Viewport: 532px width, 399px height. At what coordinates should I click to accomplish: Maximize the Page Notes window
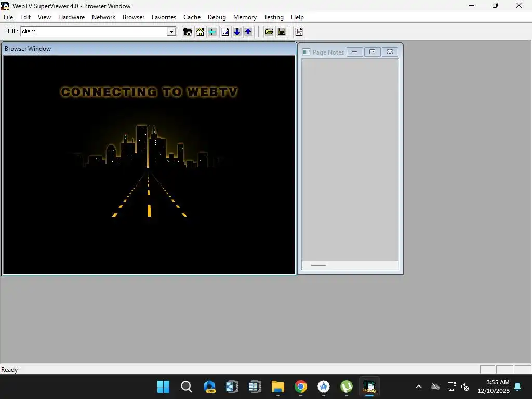(x=372, y=52)
